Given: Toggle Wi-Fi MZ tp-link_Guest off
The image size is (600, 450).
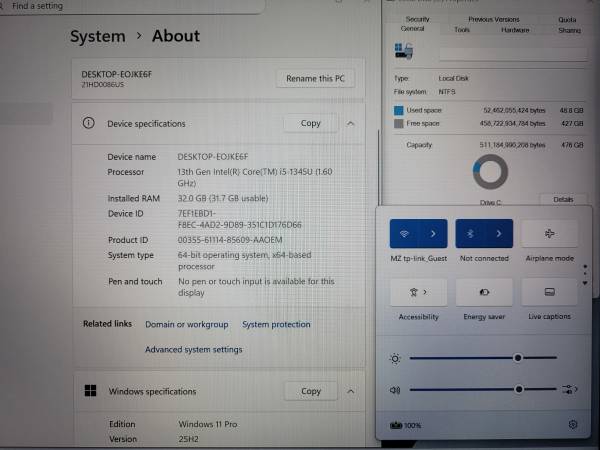Looking at the screenshot, I should tap(405, 234).
